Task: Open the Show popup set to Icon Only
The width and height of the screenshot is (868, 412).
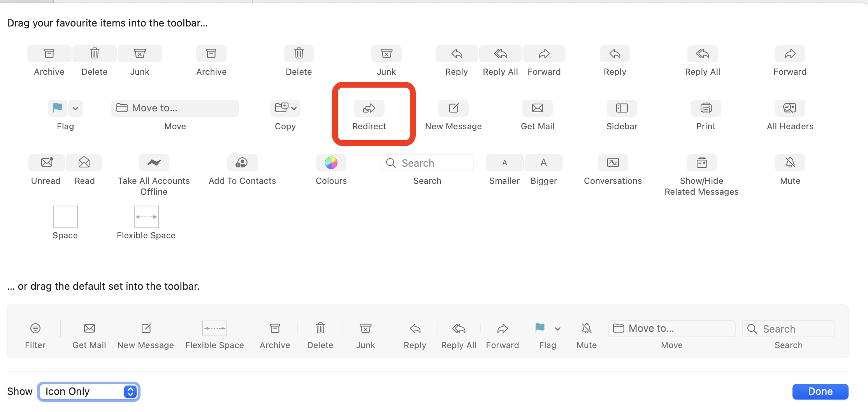Action: click(89, 391)
